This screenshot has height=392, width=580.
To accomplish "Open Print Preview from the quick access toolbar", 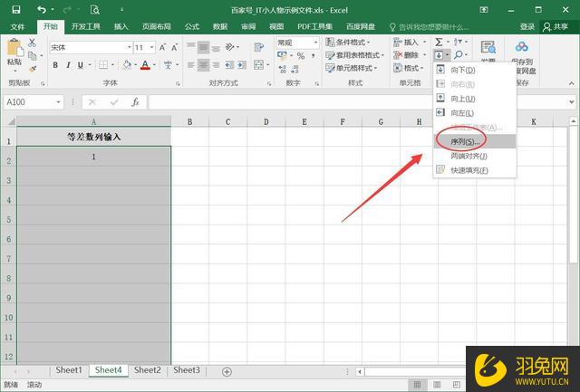I will click(x=94, y=10).
